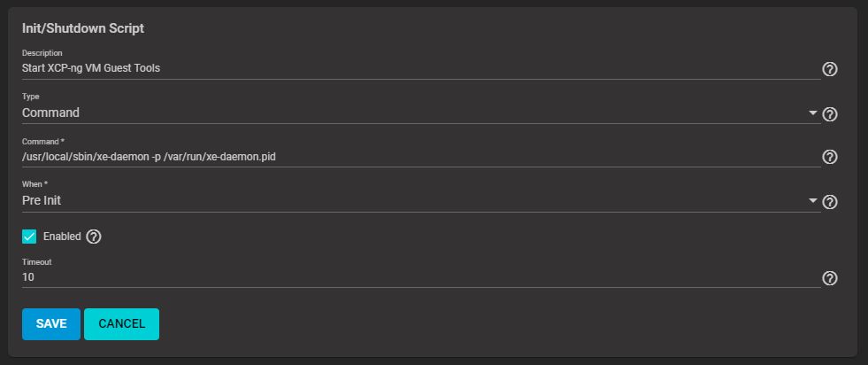Expand the When dropdown arrow
868x365 pixels.
(x=812, y=200)
